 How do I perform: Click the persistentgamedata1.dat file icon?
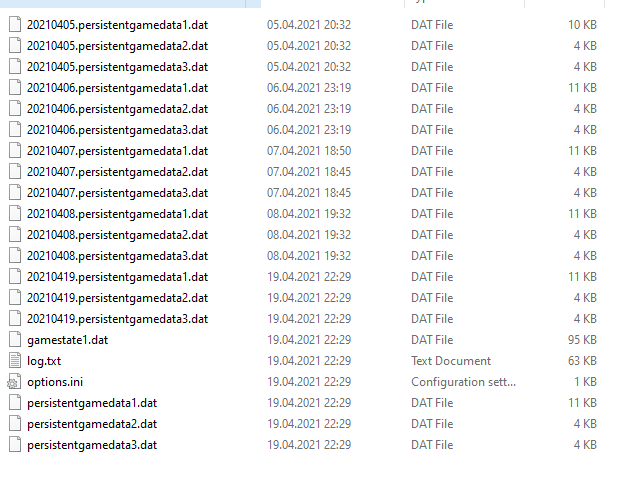[15, 403]
